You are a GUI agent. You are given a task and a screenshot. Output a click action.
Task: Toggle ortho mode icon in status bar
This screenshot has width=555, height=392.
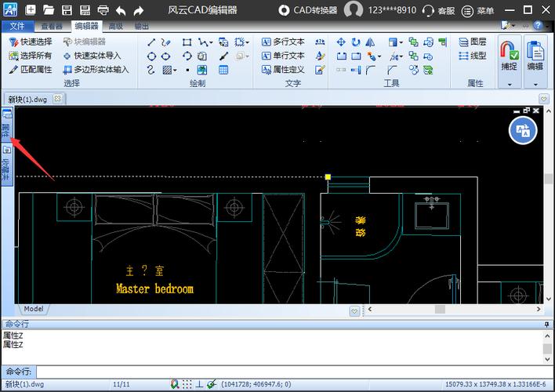tap(200, 384)
